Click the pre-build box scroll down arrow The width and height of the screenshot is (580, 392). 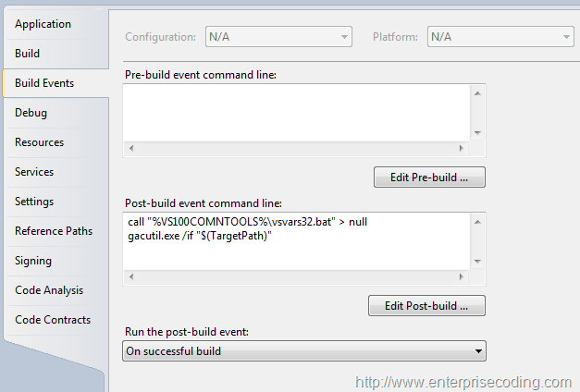pyautogui.click(x=477, y=133)
